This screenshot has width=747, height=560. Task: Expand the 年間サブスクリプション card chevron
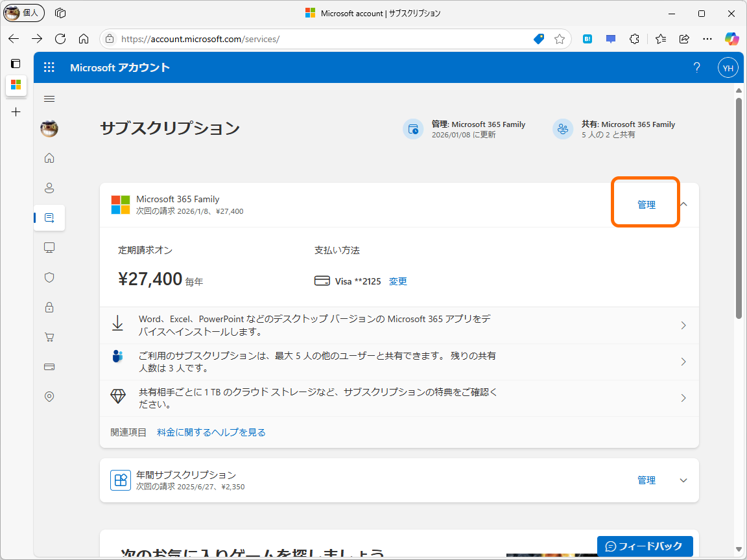(683, 480)
